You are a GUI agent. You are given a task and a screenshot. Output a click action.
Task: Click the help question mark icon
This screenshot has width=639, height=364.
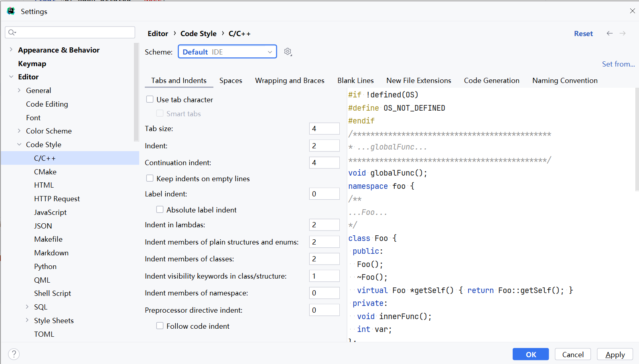[x=14, y=354]
